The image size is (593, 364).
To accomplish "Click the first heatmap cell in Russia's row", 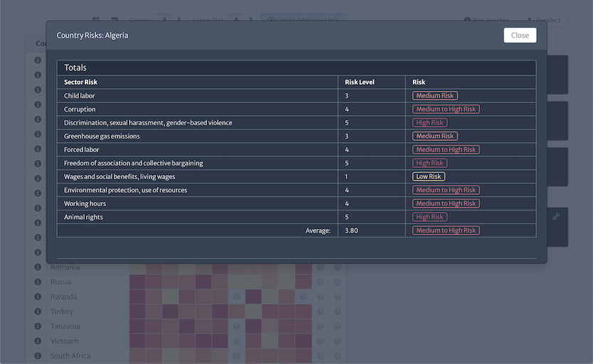I will 137,282.
